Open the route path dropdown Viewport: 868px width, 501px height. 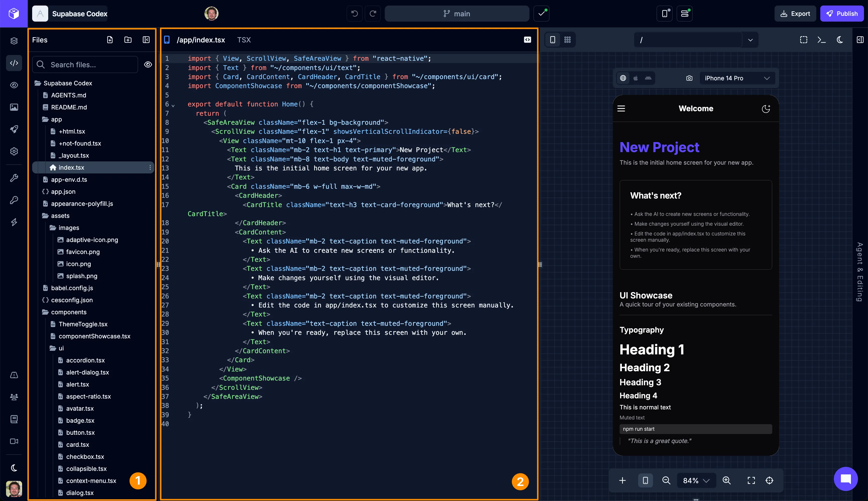pos(750,40)
